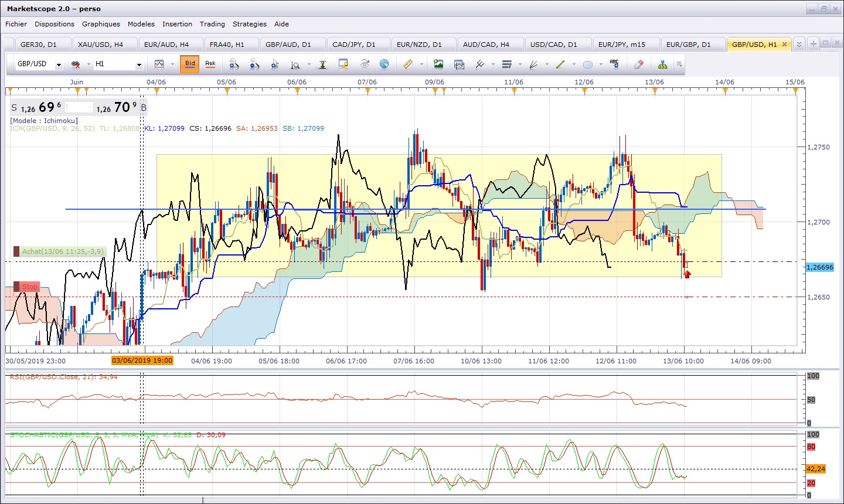This screenshot has width=844, height=504.
Task: Select the pitchfork line tool
Action: tap(480, 64)
